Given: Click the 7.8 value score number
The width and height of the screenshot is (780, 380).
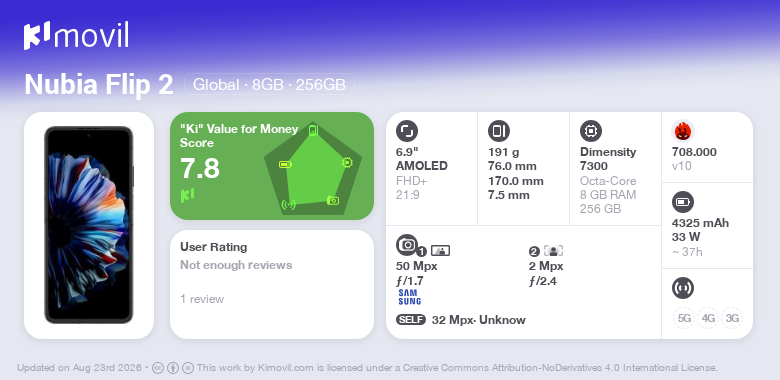Looking at the screenshot, I should [x=200, y=168].
